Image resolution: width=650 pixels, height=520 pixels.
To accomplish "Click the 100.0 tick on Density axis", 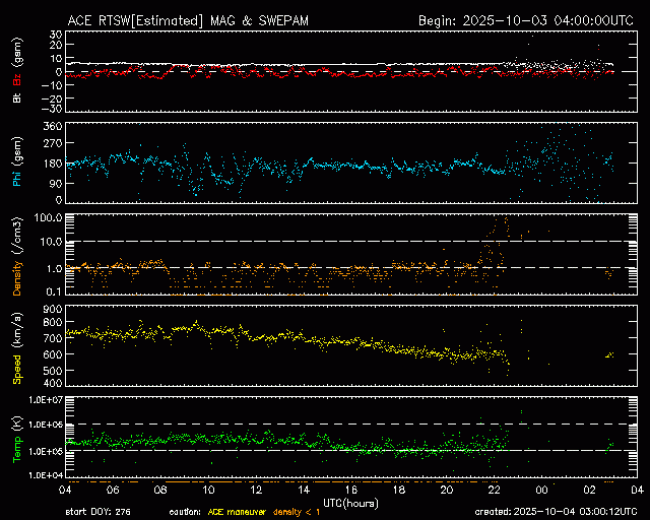I will coord(49,217).
